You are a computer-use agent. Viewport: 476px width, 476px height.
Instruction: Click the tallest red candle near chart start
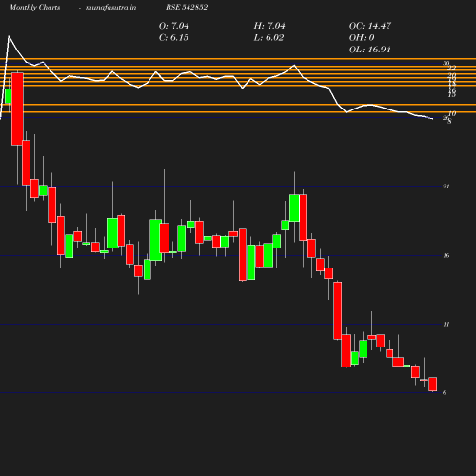point(17,109)
